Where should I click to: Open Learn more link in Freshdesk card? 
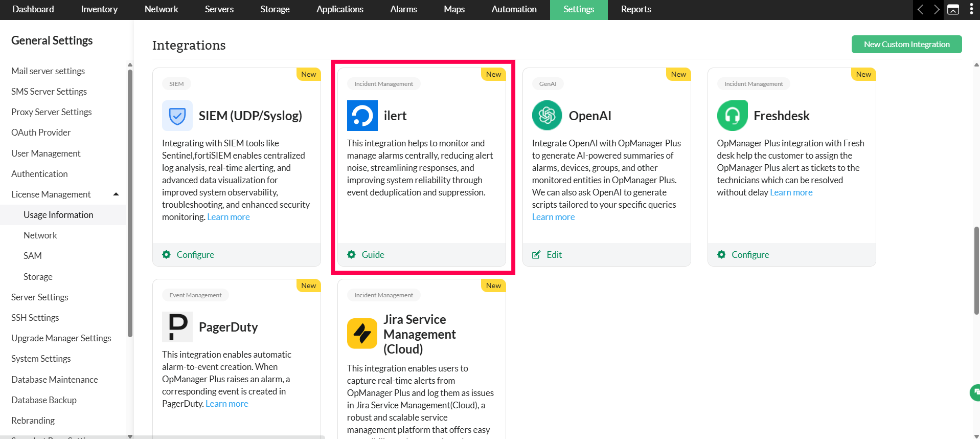pos(791,192)
